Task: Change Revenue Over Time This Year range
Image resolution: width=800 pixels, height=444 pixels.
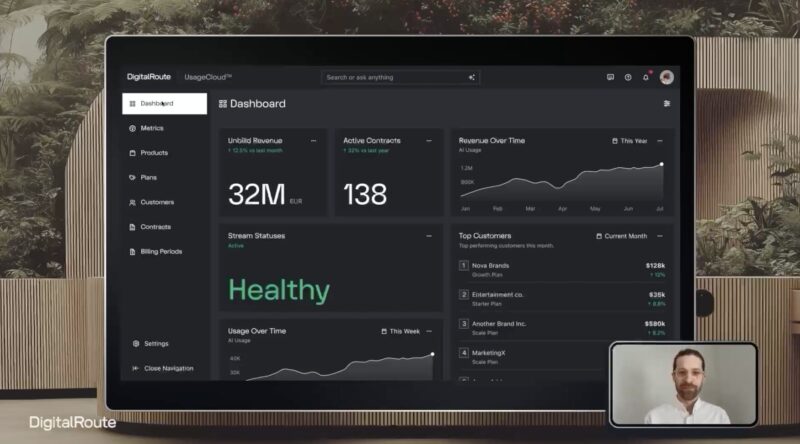Action: 630,141
